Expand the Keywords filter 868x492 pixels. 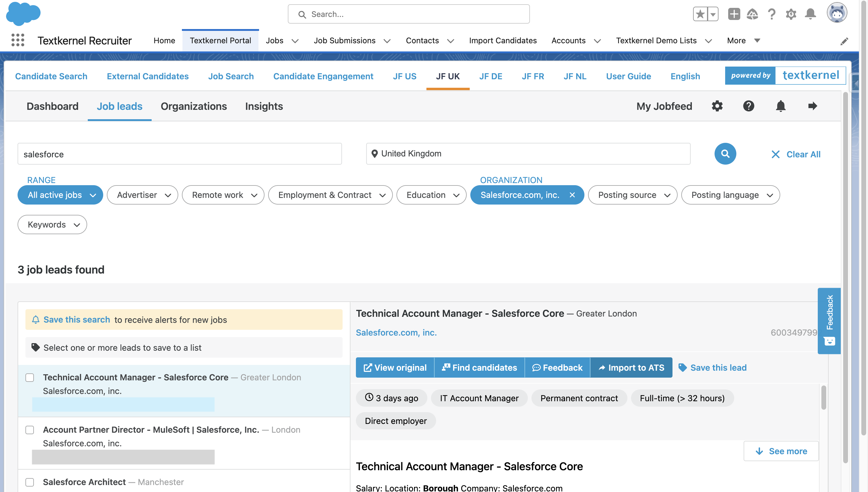tap(52, 225)
